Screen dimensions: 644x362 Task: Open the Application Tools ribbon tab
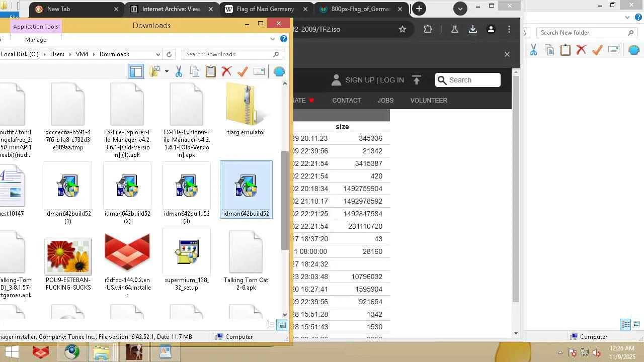point(36,27)
